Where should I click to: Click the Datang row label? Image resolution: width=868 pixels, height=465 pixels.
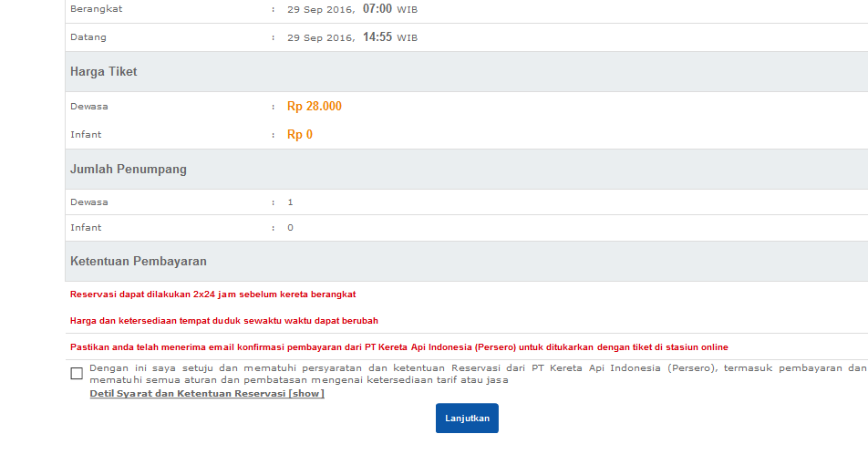click(x=88, y=37)
